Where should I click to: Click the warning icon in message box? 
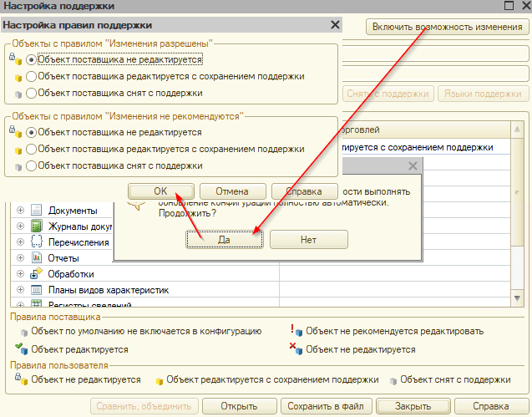(x=137, y=206)
